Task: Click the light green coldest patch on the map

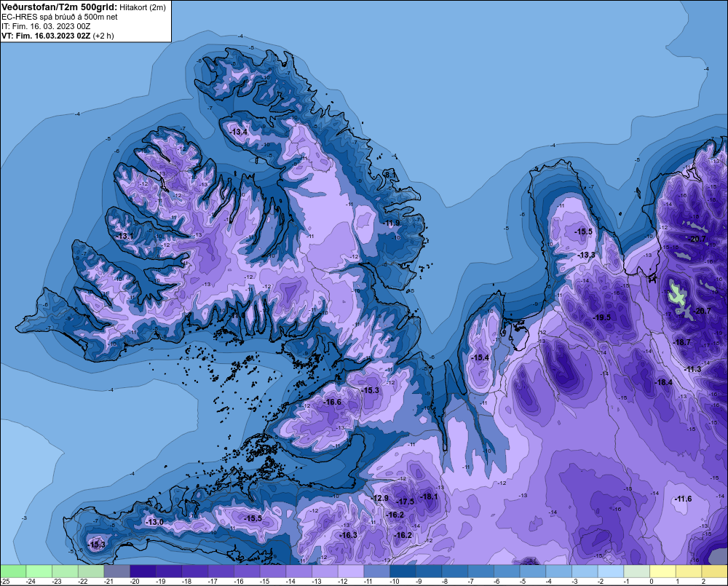Action: tap(677, 294)
